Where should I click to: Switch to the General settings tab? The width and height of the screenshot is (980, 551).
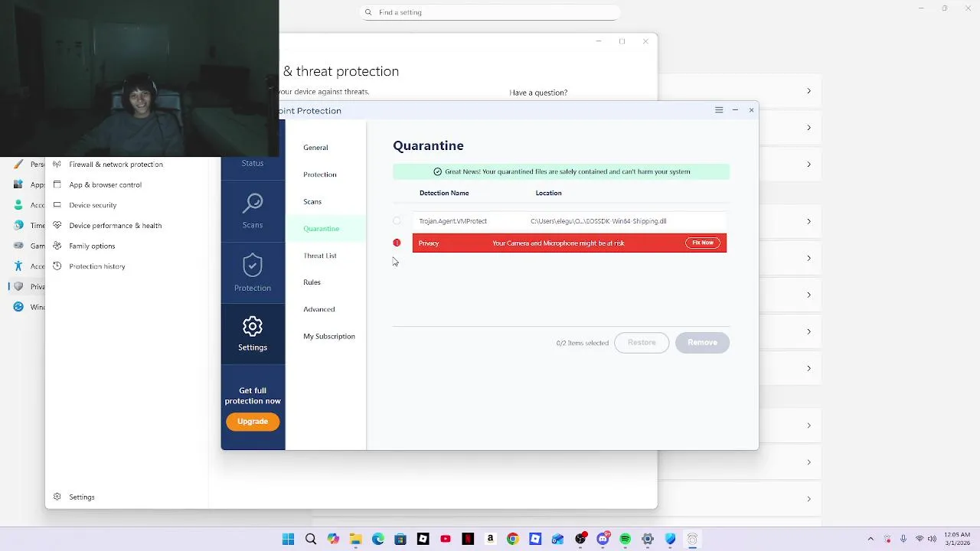click(315, 148)
